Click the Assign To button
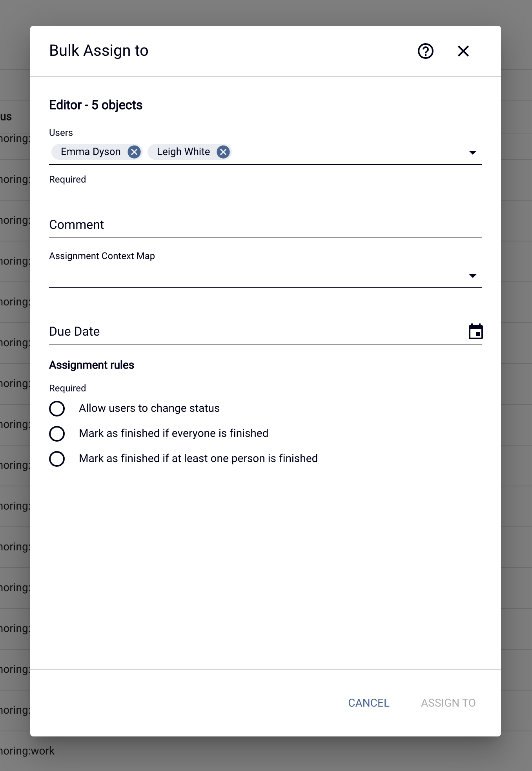The width and height of the screenshot is (532, 771). point(448,703)
